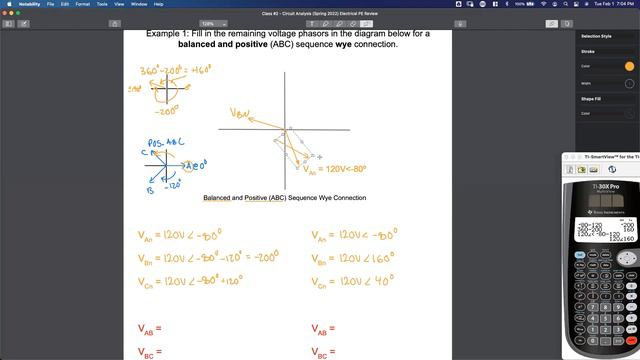Open the Window menu
The height and width of the screenshot is (360, 640).
tap(139, 4)
